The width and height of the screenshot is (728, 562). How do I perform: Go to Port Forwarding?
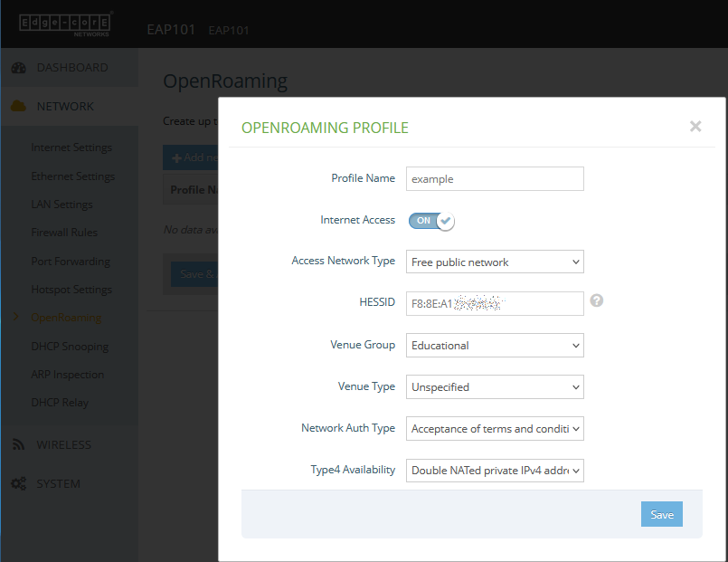pos(71,262)
